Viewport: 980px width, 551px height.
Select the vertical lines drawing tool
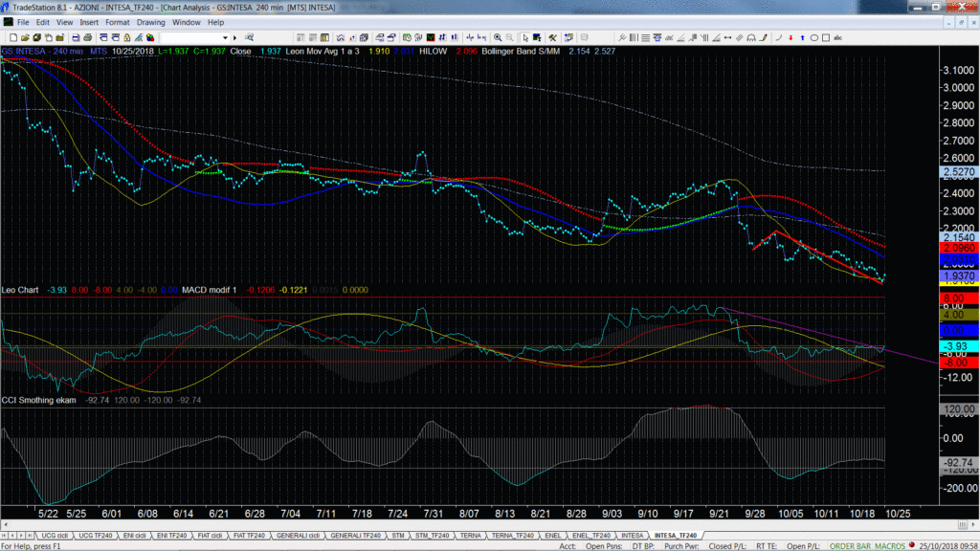point(634,37)
